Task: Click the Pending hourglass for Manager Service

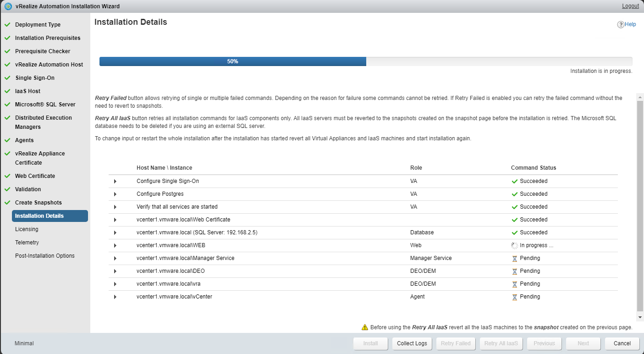Action: pos(514,258)
